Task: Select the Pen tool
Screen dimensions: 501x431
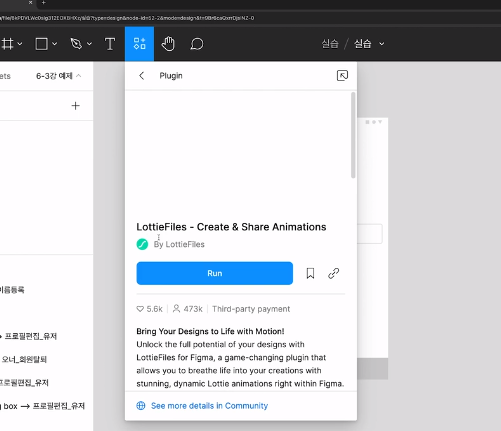Action: (76, 44)
